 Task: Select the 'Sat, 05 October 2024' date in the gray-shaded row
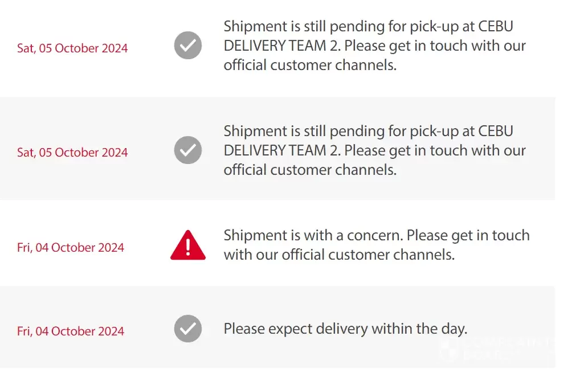click(72, 153)
